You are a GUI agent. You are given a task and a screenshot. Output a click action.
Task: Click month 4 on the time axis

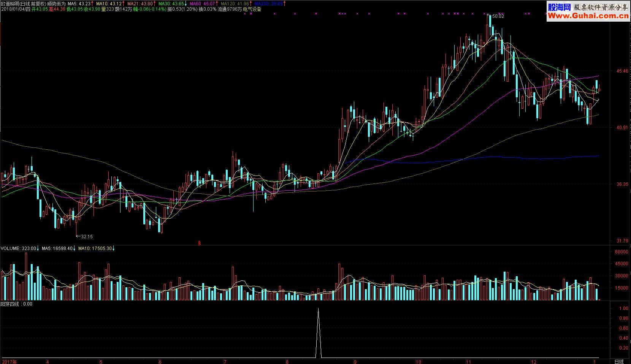tap(48, 361)
